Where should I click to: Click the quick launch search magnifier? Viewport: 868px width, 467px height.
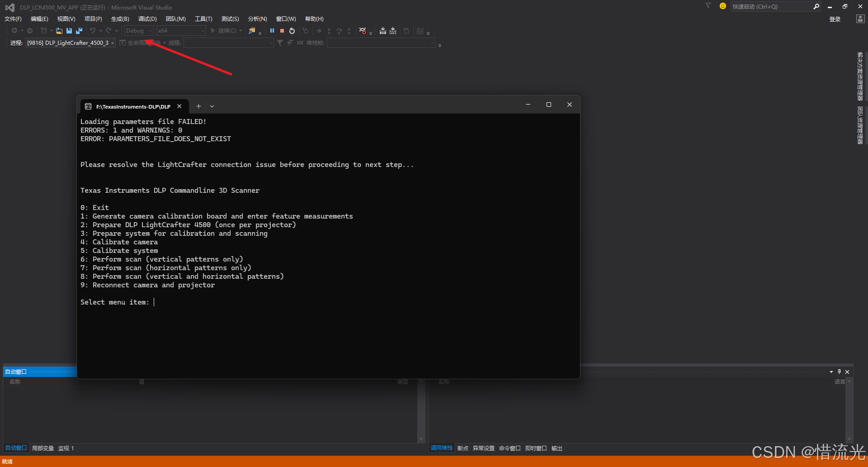(816, 6)
